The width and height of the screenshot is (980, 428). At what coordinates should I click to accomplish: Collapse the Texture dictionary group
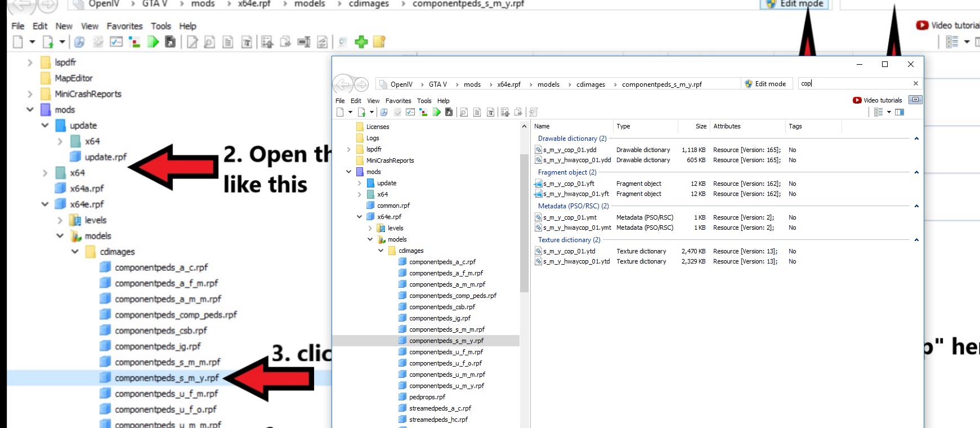pos(916,240)
